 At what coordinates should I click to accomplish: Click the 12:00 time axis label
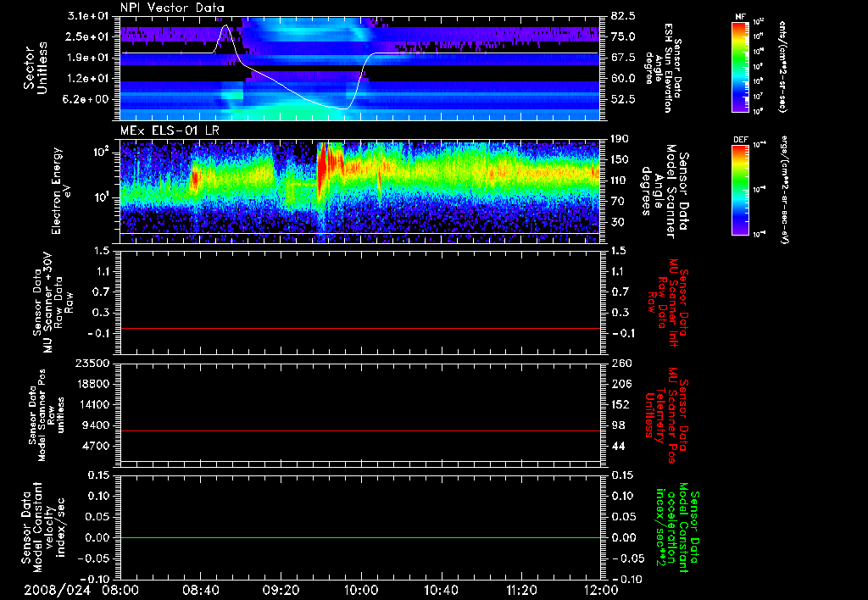pyautogui.click(x=601, y=591)
